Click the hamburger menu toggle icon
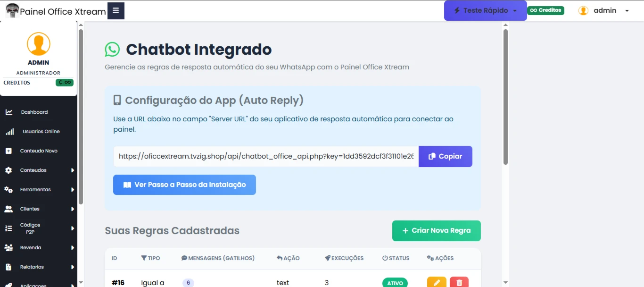 [x=116, y=10]
